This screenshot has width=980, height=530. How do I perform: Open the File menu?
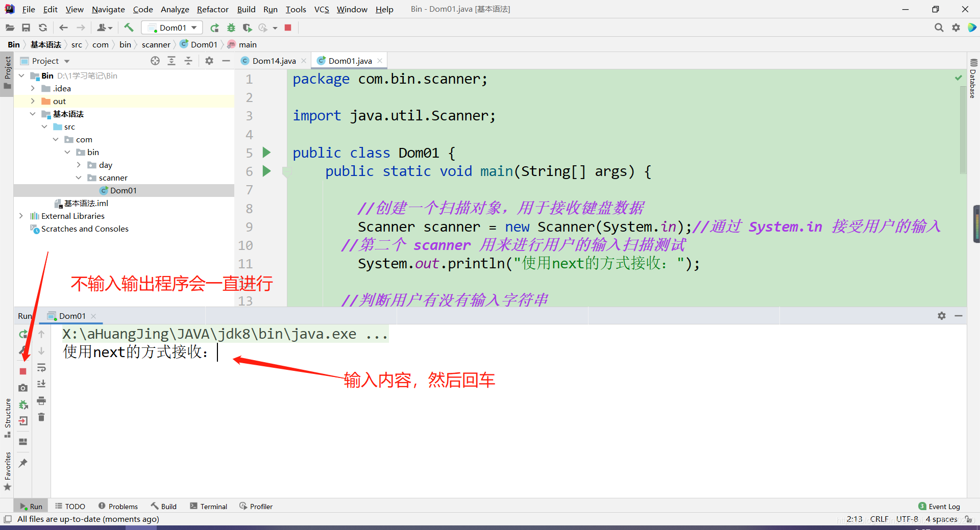(x=29, y=9)
